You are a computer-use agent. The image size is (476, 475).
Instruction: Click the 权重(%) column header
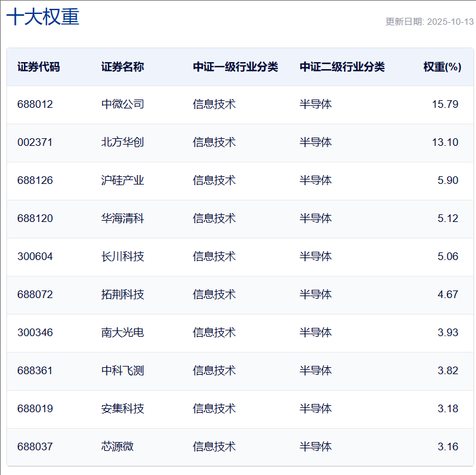coord(442,67)
